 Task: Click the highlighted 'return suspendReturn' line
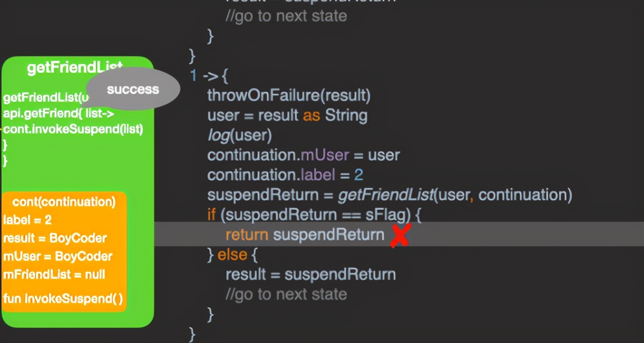click(x=305, y=235)
